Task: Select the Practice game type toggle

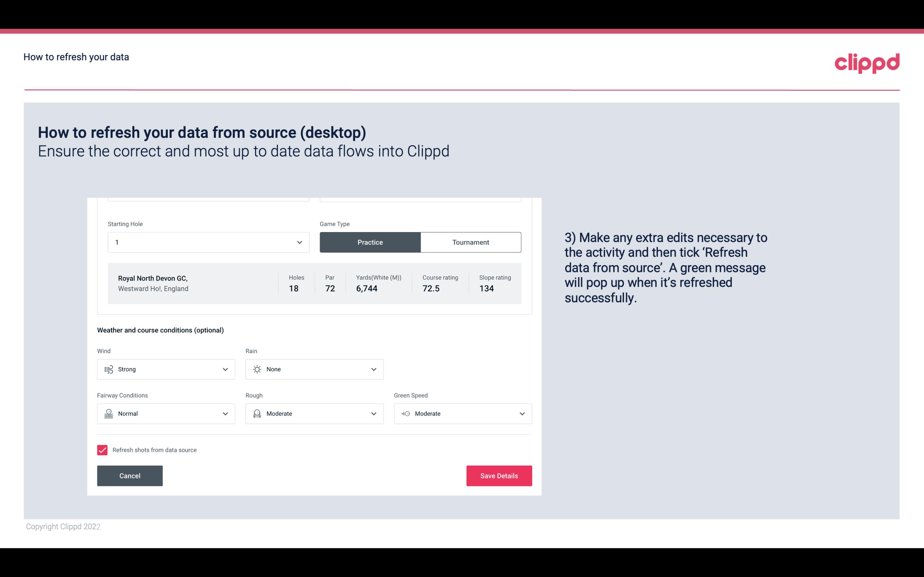Action: (x=370, y=242)
